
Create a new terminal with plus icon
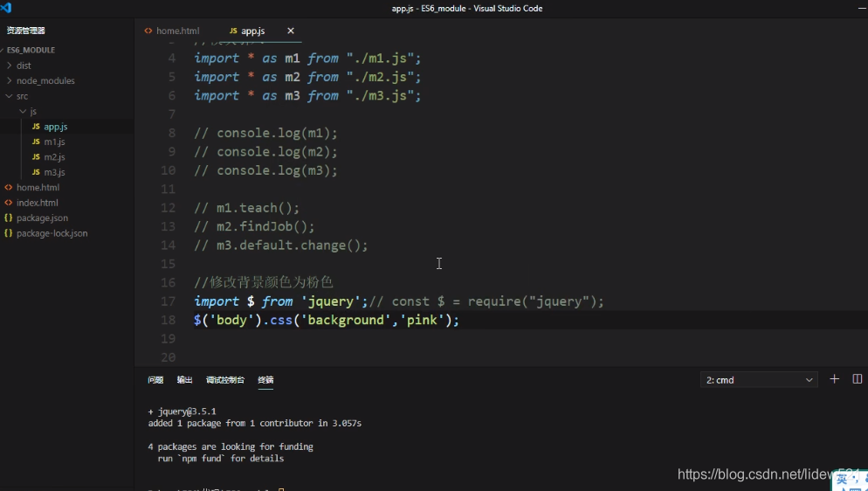(x=834, y=379)
